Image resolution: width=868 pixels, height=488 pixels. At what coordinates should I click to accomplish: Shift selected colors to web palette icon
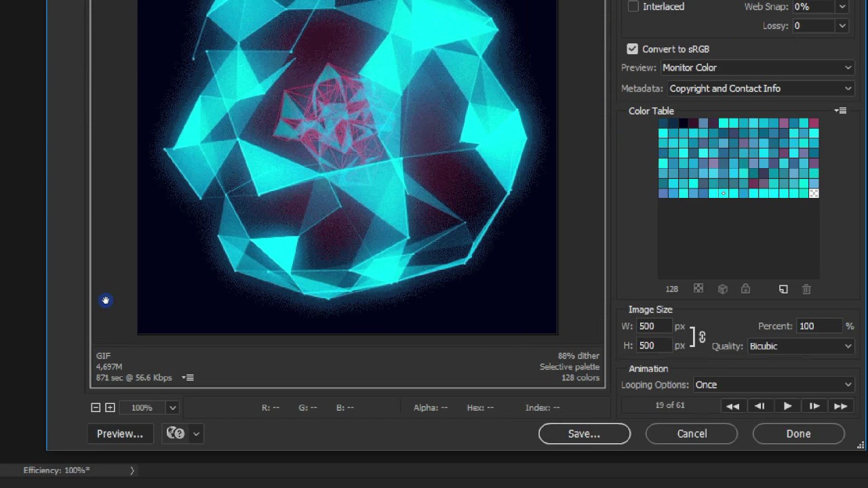[x=723, y=289]
